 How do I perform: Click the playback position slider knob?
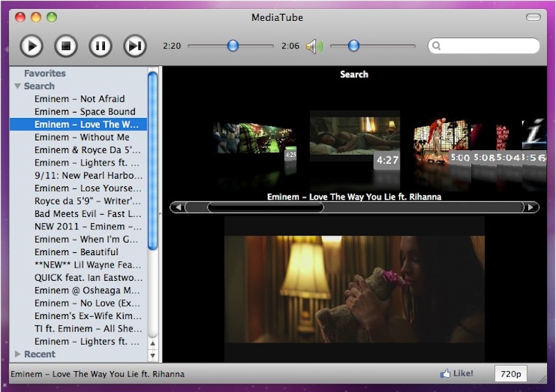point(233,46)
